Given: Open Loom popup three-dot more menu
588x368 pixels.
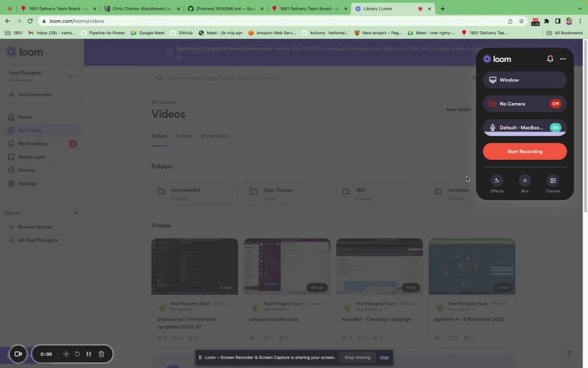Looking at the screenshot, I should pyautogui.click(x=563, y=59).
